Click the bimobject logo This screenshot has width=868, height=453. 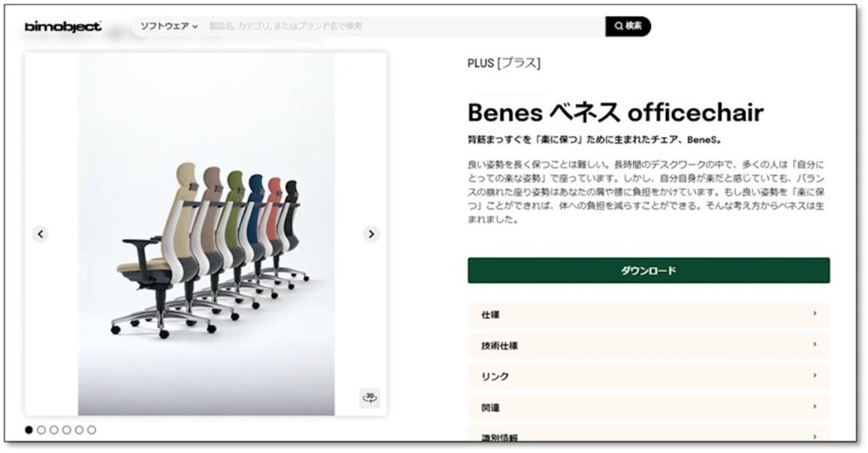pyautogui.click(x=63, y=26)
